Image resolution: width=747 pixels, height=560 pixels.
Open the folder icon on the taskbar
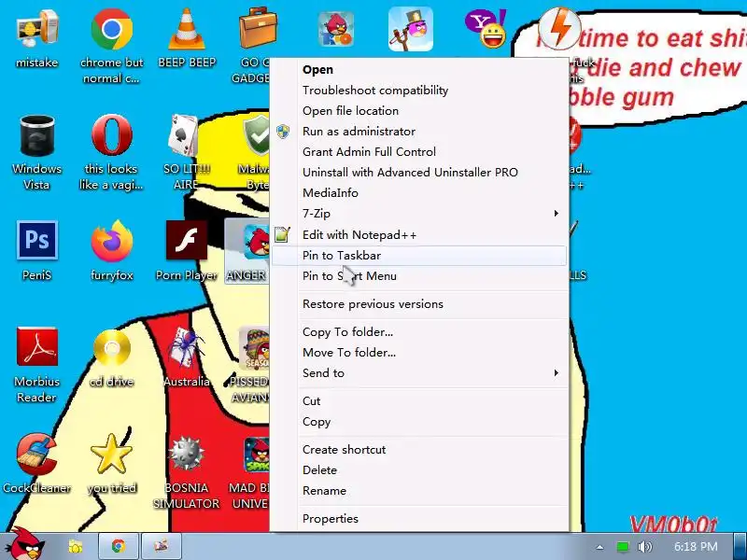(x=76, y=546)
